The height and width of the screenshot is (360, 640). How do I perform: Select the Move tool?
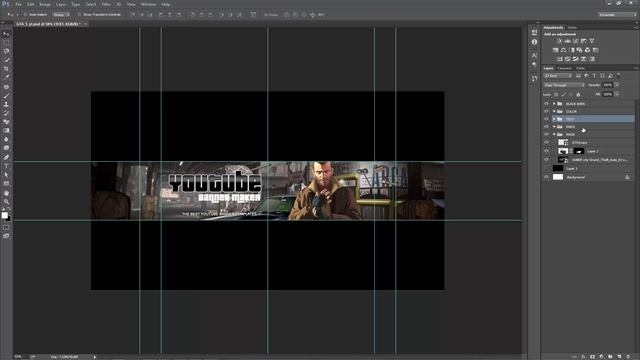point(6,34)
